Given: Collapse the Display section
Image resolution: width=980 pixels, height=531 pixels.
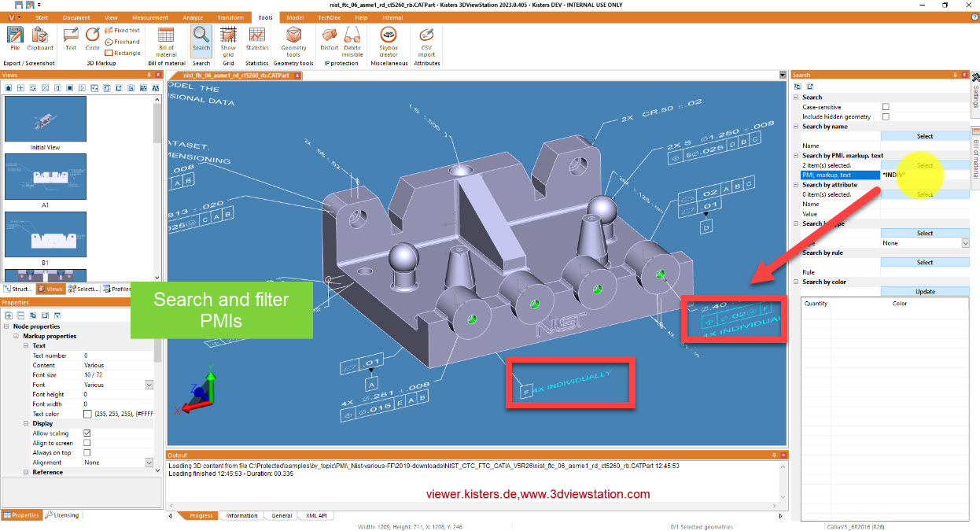Looking at the screenshot, I should click(25, 423).
